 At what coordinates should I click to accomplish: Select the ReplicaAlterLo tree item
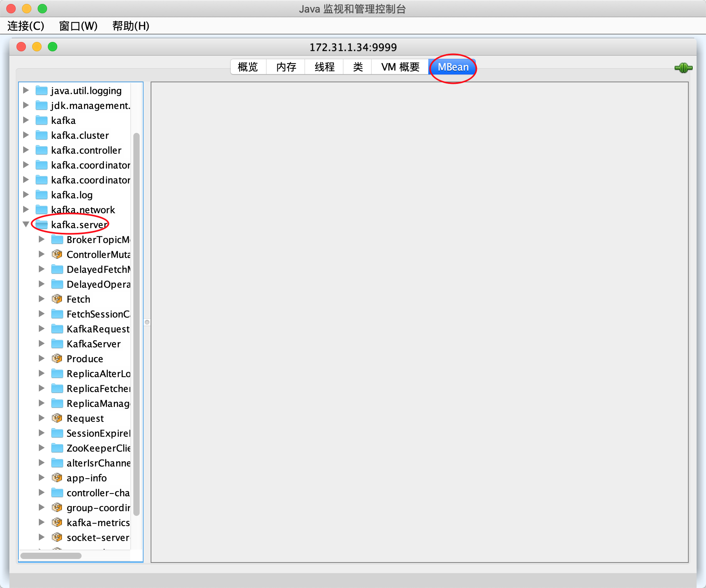(x=98, y=374)
